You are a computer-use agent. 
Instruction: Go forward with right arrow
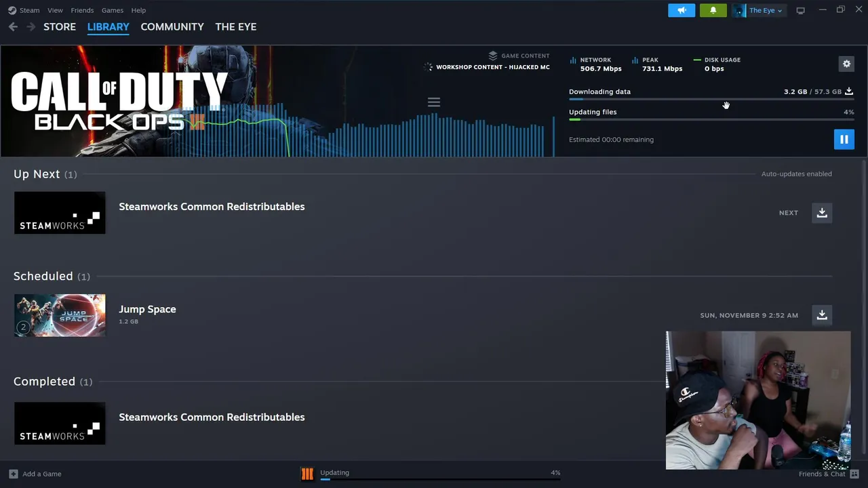click(31, 26)
